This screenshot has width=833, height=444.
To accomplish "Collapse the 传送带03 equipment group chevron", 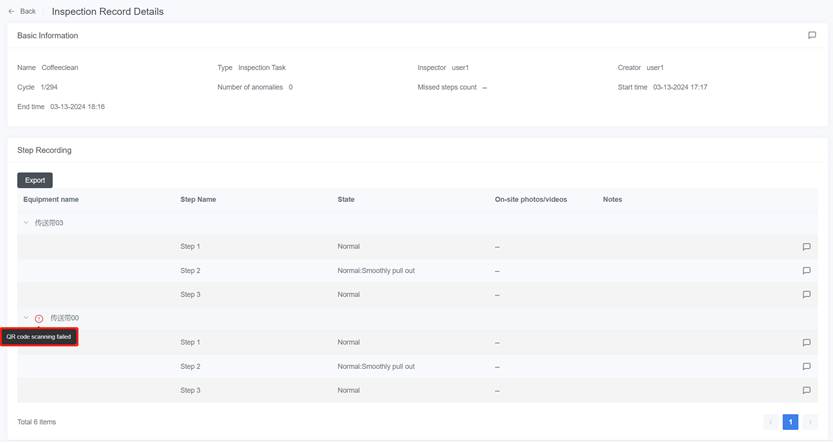I will [x=26, y=223].
